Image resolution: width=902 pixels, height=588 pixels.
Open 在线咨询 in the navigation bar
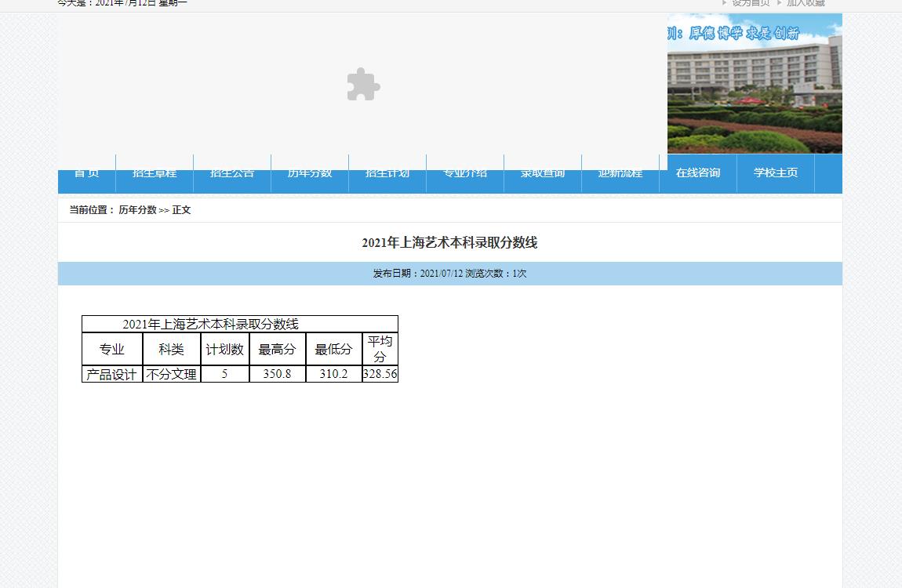(698, 172)
